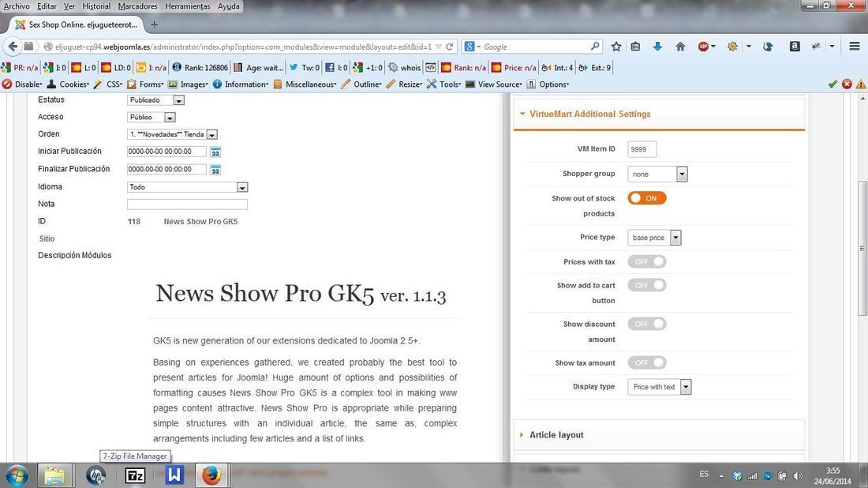Image resolution: width=868 pixels, height=488 pixels.
Task: Open Marcadores menu
Action: pos(138,6)
